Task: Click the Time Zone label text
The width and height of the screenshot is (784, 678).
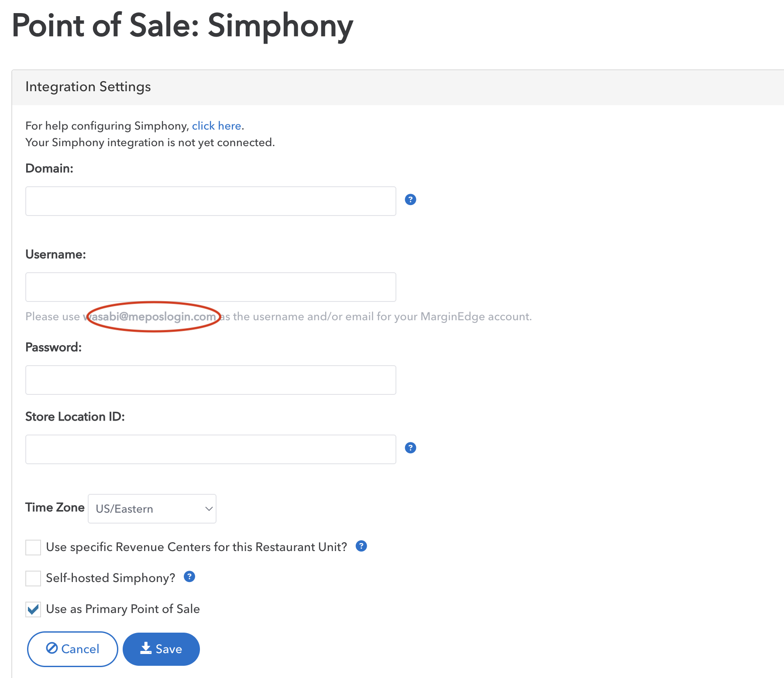Action: [55, 507]
